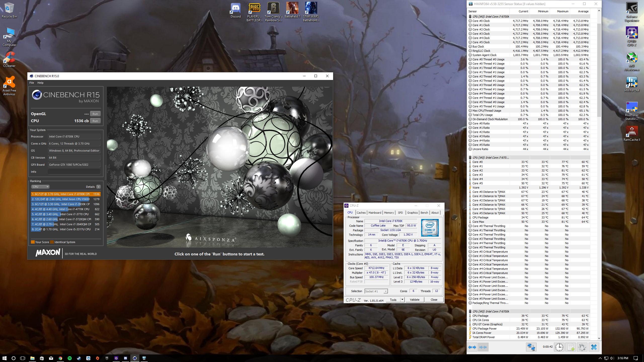Close HWiNFO sensors with blue X button

594,347
